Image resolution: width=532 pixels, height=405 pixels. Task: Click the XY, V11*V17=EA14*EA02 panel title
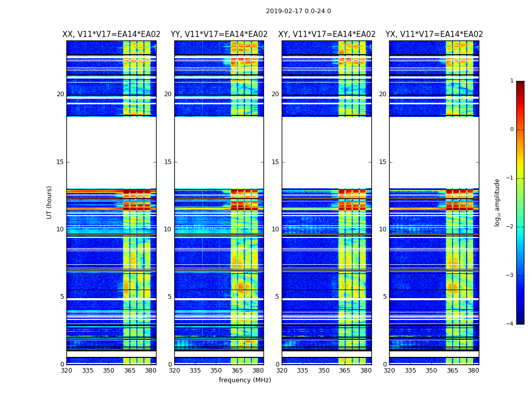[327, 34]
